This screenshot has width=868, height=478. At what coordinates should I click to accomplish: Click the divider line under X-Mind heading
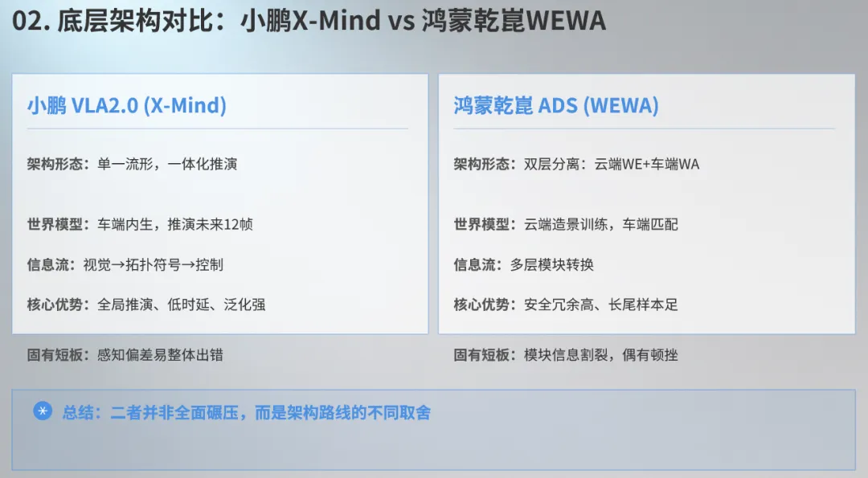click(218, 129)
